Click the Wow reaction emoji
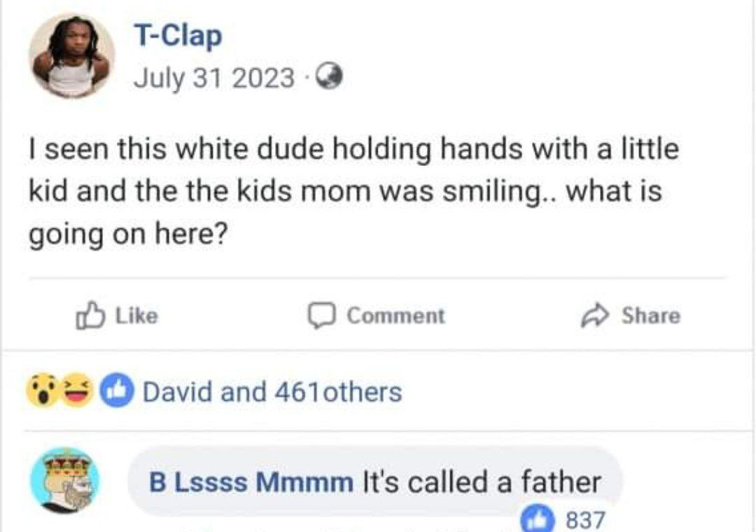Image resolution: width=756 pixels, height=532 pixels. (x=40, y=391)
